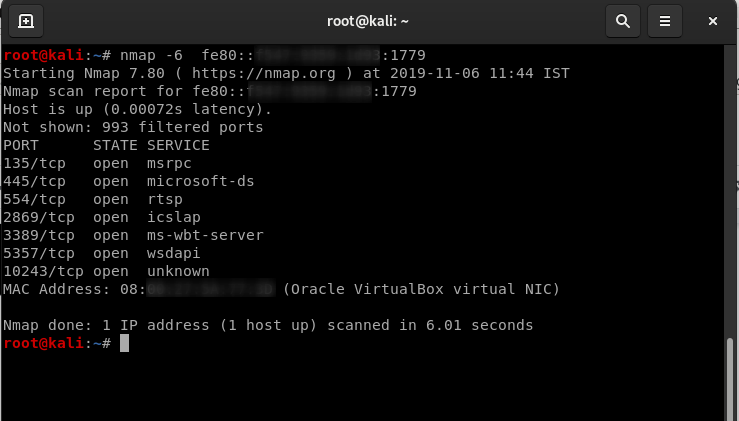Click the 135/tcp msrpc row
The height and width of the screenshot is (421, 739).
tap(97, 164)
